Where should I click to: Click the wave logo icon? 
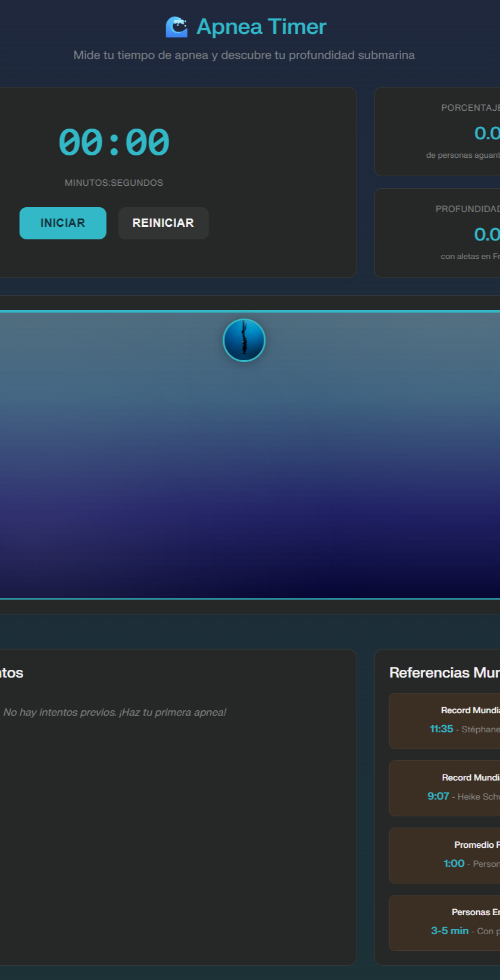pyautogui.click(x=176, y=27)
